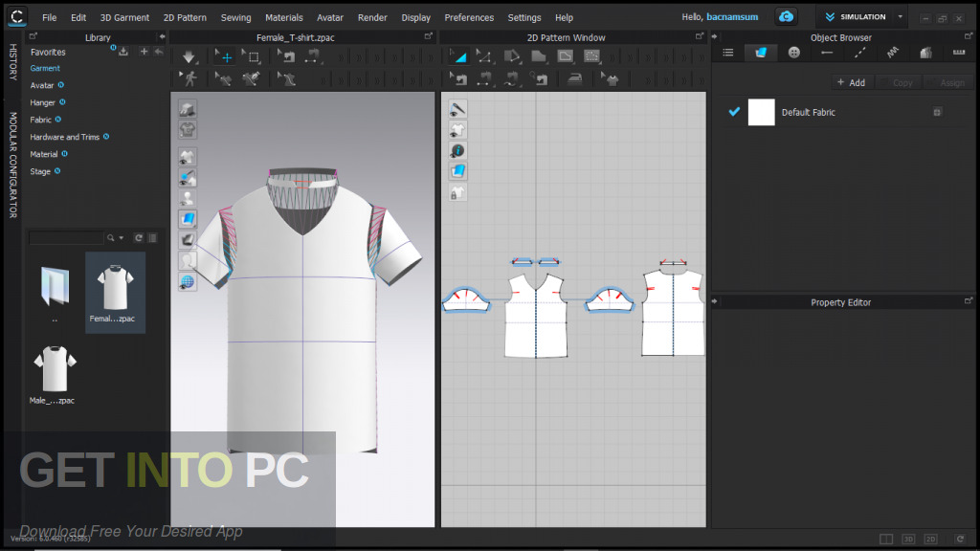Collapse the Property Editor panel arrow
Viewport: 980px width, 551px height.
click(714, 301)
